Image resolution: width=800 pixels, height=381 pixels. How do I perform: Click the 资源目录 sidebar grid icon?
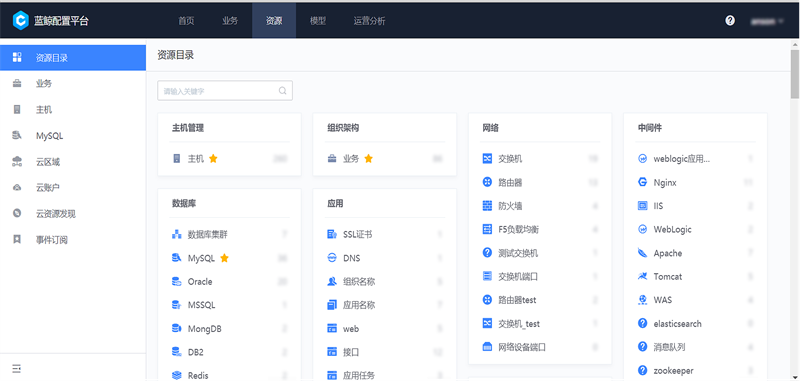17,57
